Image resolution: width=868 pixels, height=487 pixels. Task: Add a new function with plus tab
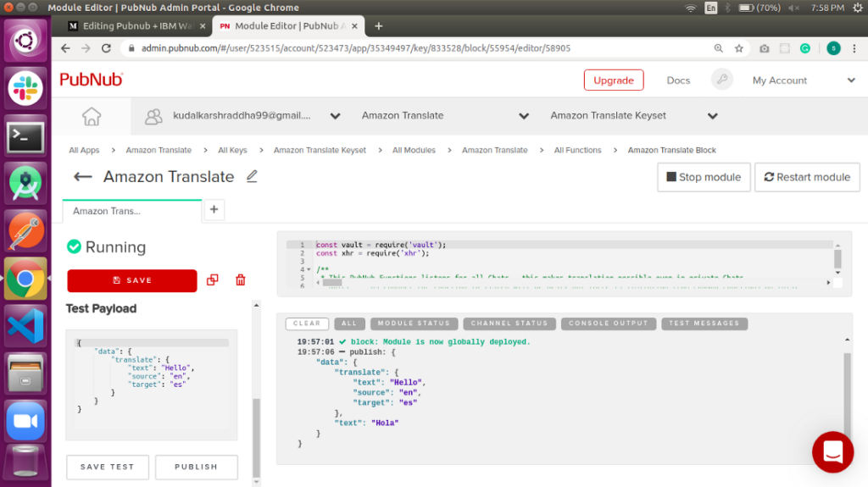214,210
